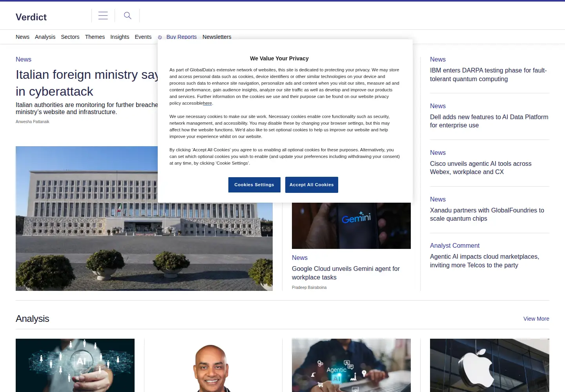Screen dimensions: 565x392
Task: Open Agentic AI cloud marketplaces article
Action: [x=485, y=261]
